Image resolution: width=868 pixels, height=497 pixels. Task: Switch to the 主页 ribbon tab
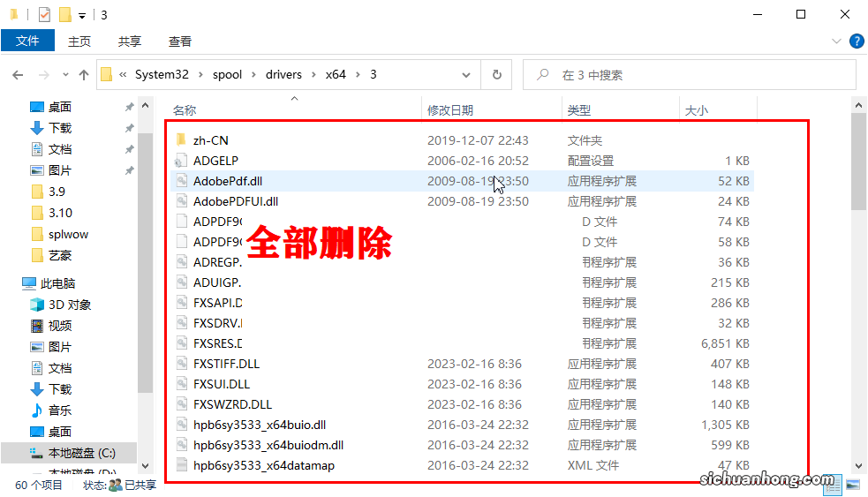pos(79,41)
